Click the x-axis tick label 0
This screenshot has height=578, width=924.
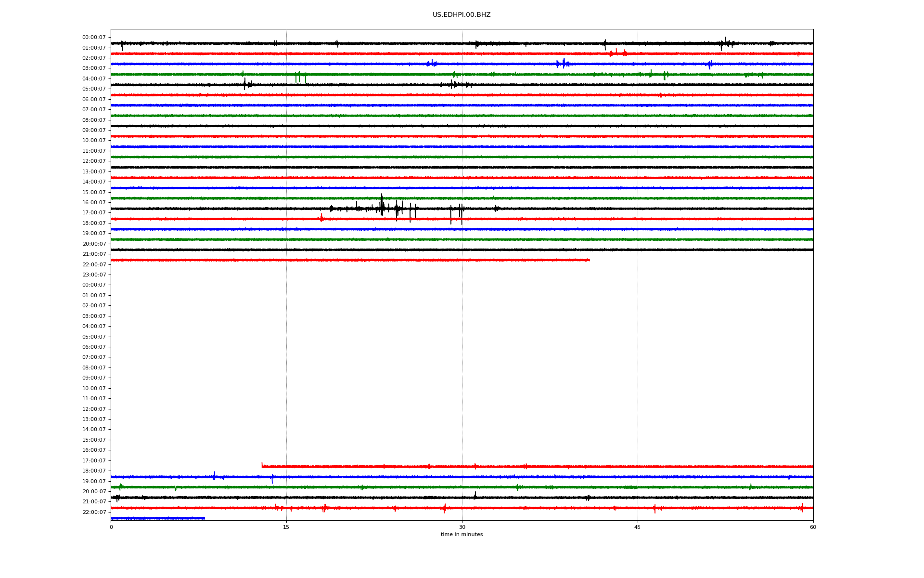click(111, 527)
